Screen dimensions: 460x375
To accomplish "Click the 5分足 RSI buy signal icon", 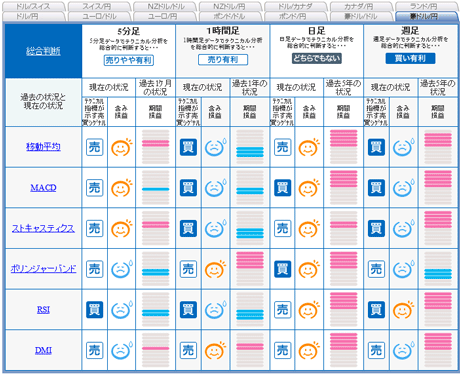I will [x=95, y=310].
